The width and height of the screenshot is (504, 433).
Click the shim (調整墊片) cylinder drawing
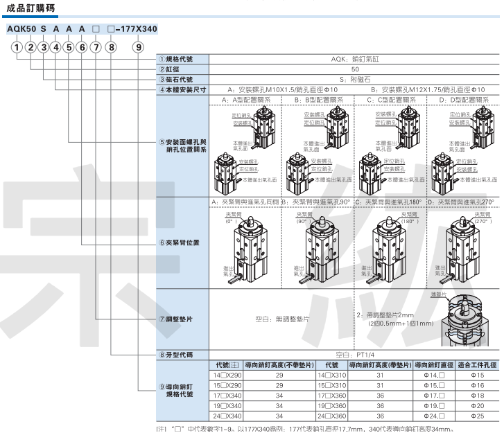(x=464, y=320)
